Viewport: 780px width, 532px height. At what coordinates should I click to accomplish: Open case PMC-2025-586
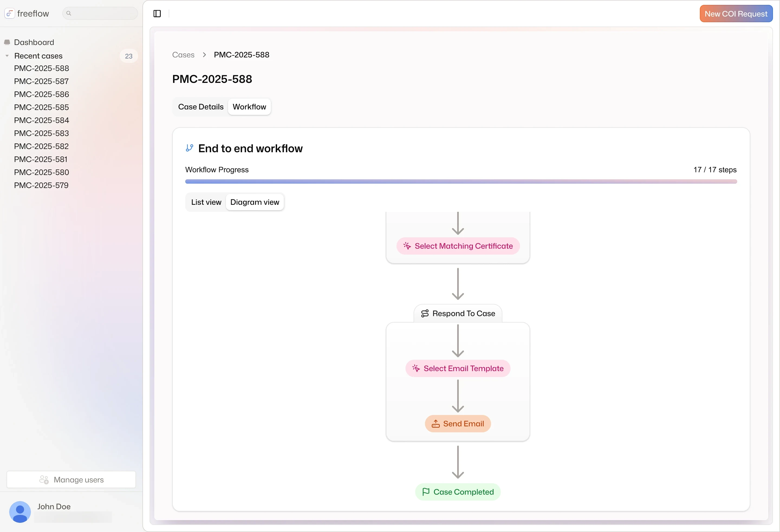pyautogui.click(x=42, y=95)
